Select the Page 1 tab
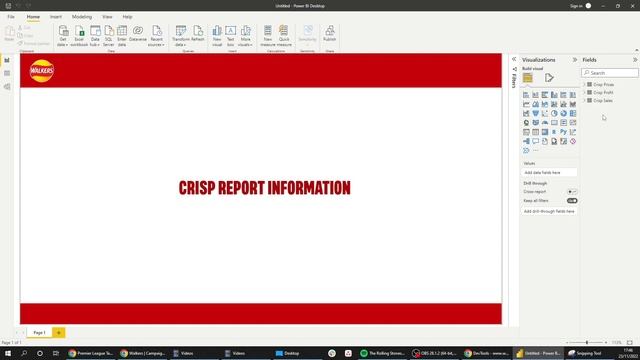Screen dimensions: 640x360 pyautogui.click(x=39, y=333)
